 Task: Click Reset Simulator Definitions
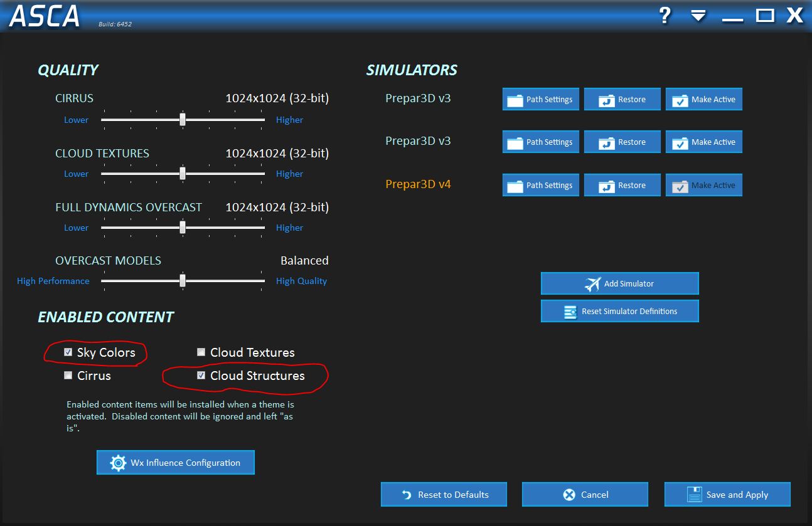(620, 311)
